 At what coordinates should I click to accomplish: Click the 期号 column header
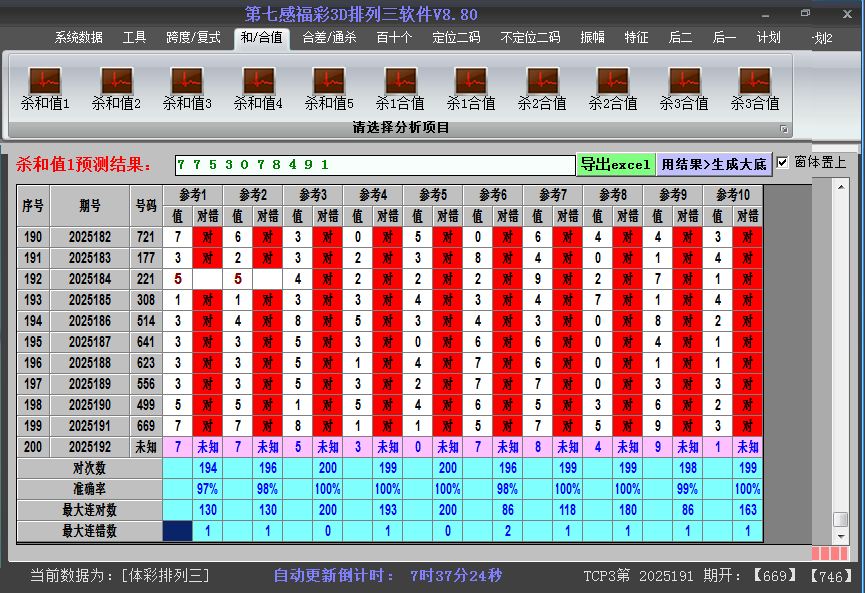click(90, 206)
